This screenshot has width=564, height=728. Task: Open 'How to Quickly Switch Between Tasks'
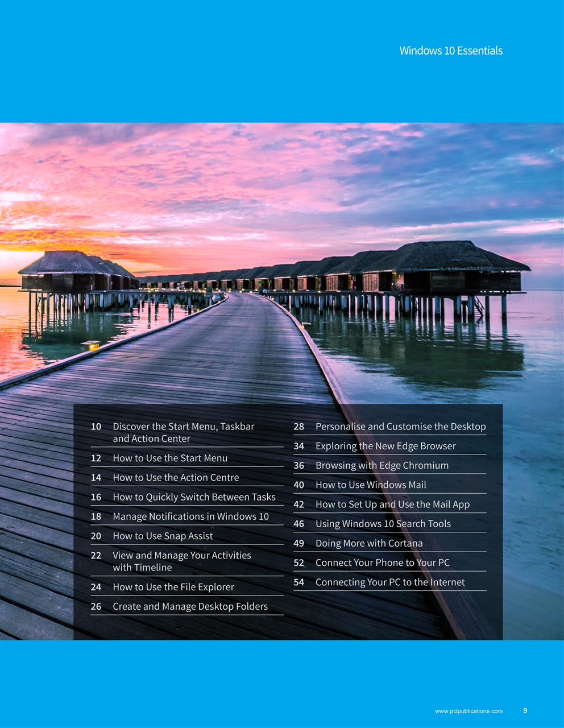(x=193, y=497)
